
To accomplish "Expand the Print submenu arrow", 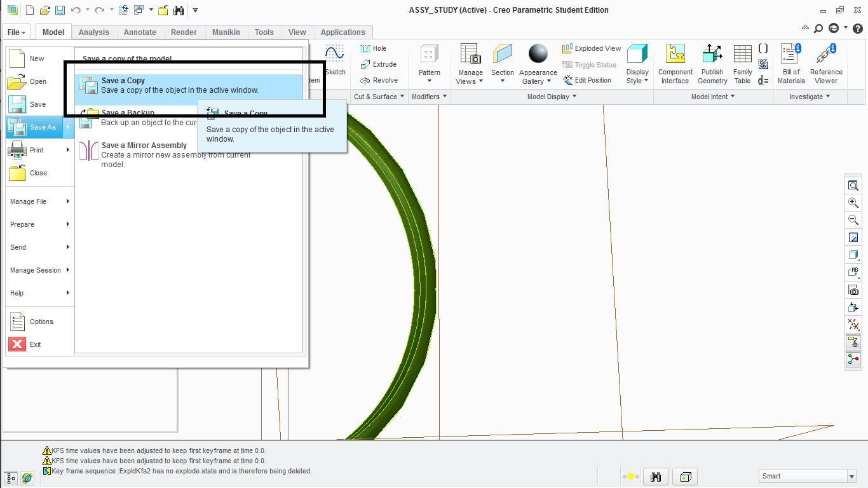I will 67,150.
